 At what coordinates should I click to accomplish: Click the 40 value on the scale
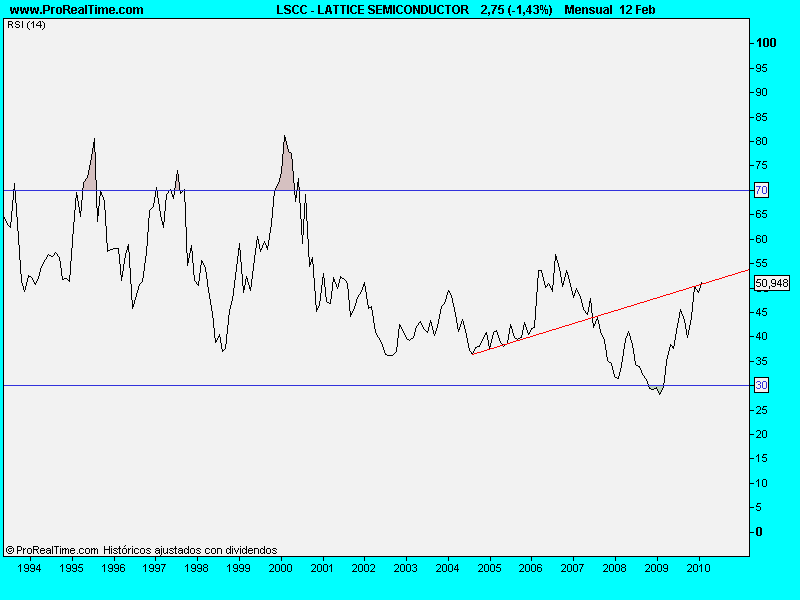[x=761, y=336]
